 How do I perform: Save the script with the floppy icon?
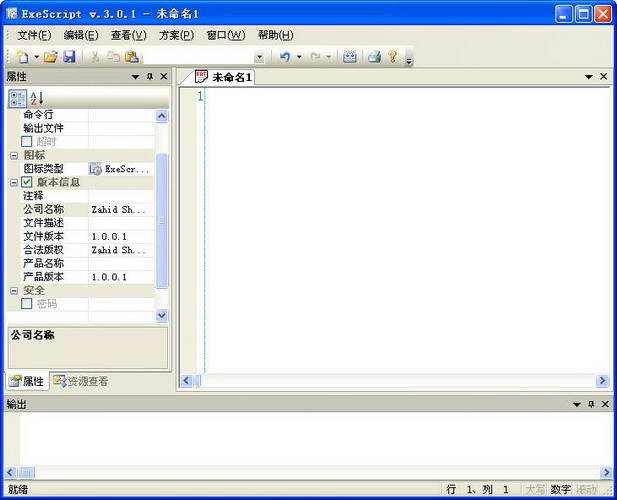tap(69, 57)
